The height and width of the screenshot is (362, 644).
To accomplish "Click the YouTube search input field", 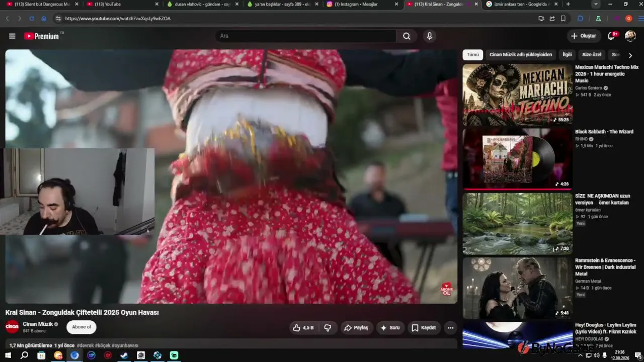I will (305, 36).
